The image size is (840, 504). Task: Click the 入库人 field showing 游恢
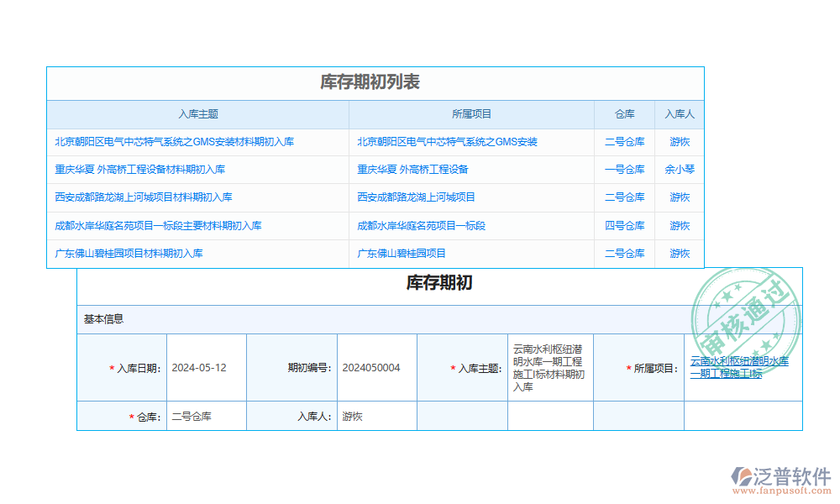point(351,415)
